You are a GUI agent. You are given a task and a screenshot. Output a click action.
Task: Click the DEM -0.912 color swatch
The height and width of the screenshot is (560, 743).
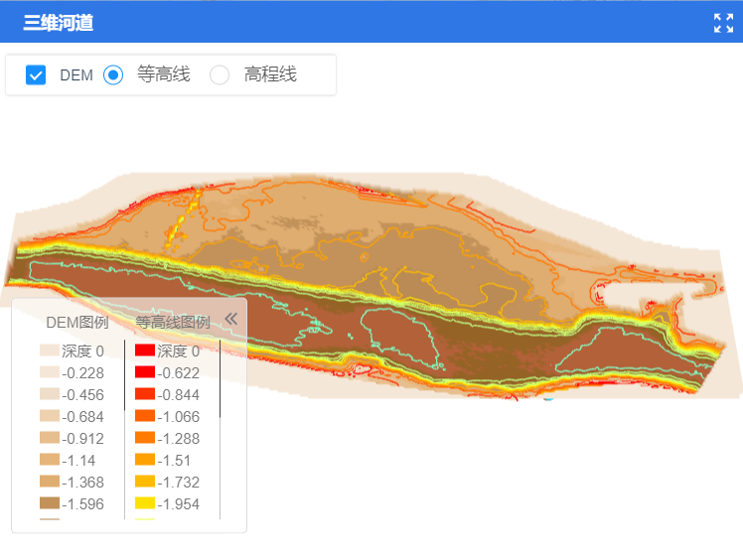tap(50, 438)
